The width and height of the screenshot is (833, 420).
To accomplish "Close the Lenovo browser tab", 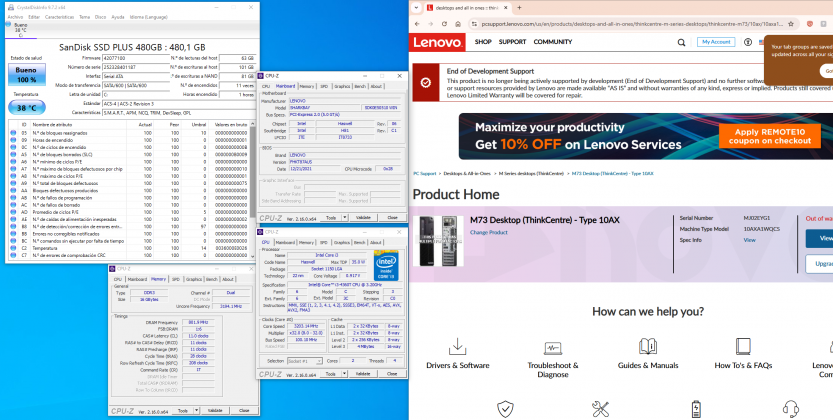I will [506, 8].
